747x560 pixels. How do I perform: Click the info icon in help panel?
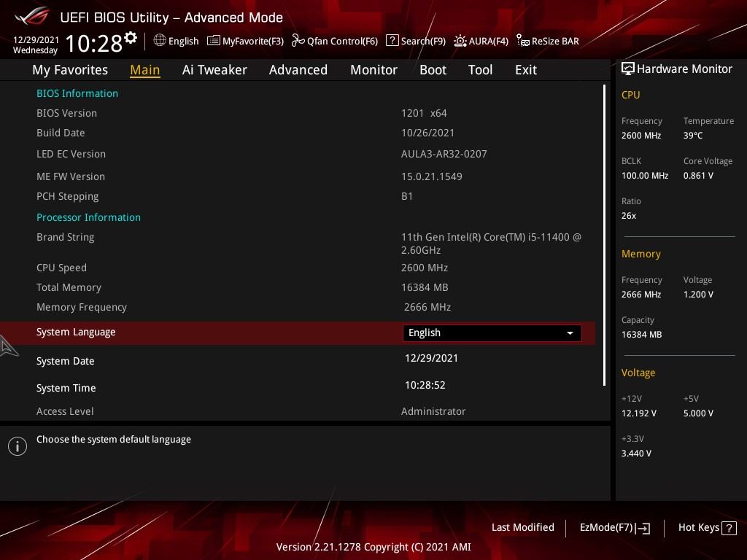[x=18, y=446]
